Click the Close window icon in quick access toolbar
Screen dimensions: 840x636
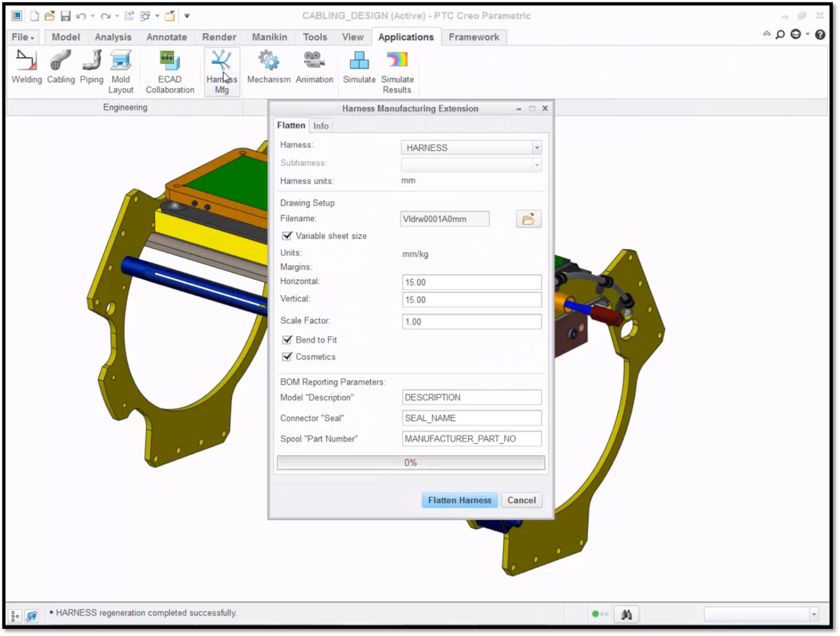pyautogui.click(x=170, y=16)
